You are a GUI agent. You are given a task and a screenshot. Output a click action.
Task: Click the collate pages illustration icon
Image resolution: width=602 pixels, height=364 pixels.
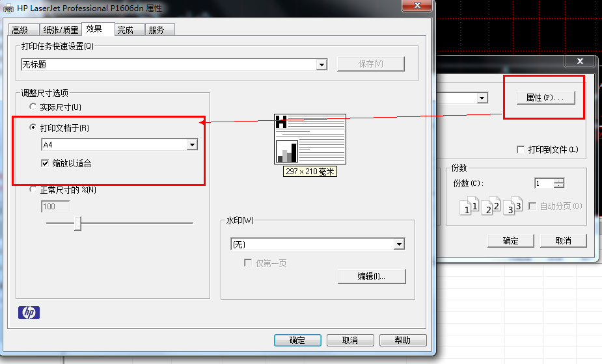point(491,206)
